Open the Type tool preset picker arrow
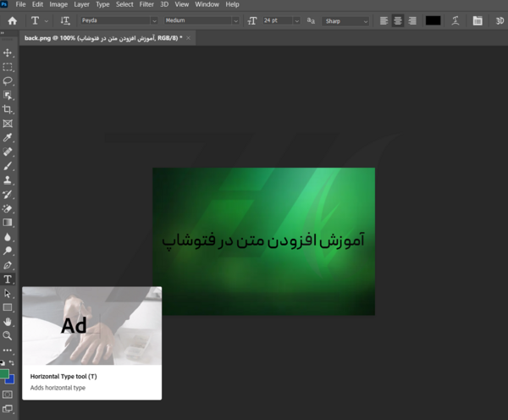Screen dimensions: 508x420 [x=47, y=20]
